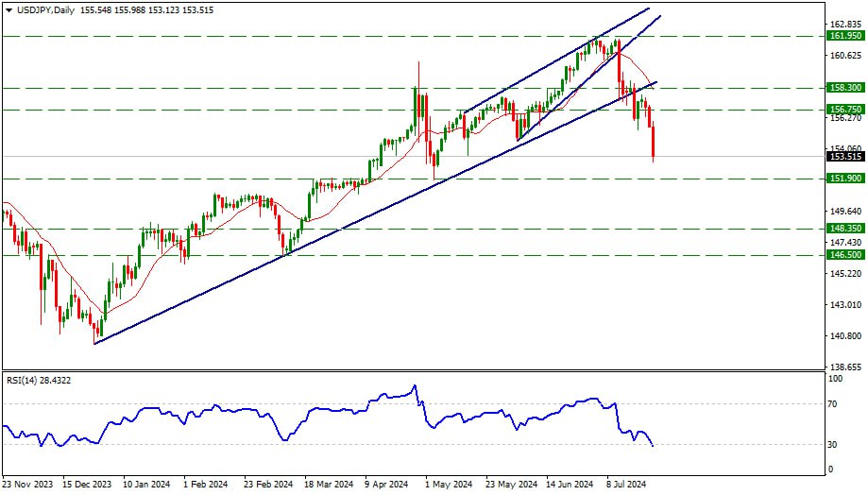Select the RSI level 30 axis label

tap(832, 445)
